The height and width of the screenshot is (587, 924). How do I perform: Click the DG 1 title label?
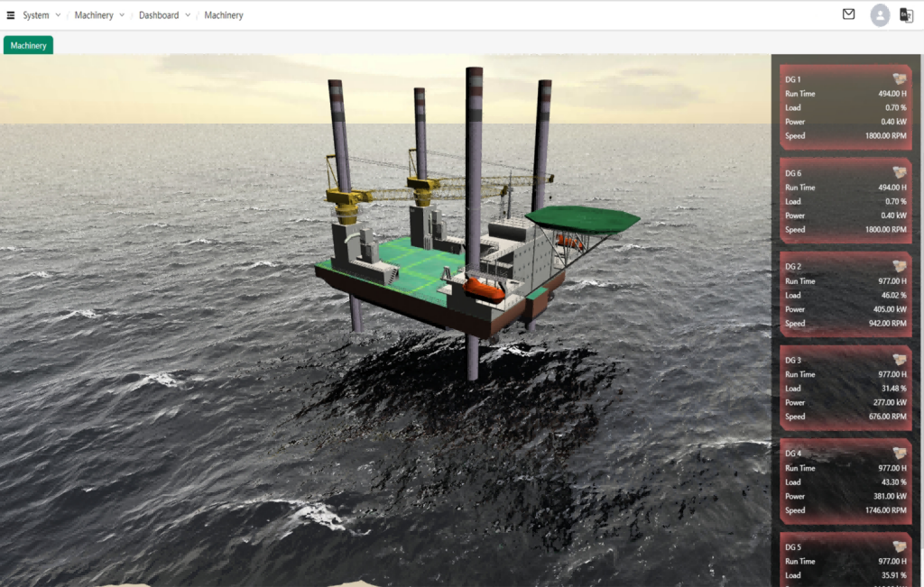pos(793,79)
